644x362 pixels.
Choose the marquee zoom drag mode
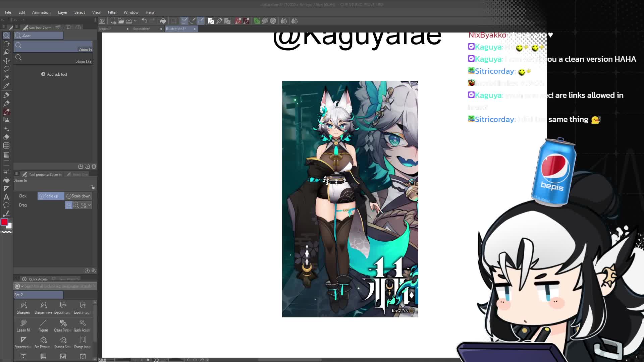(76, 205)
